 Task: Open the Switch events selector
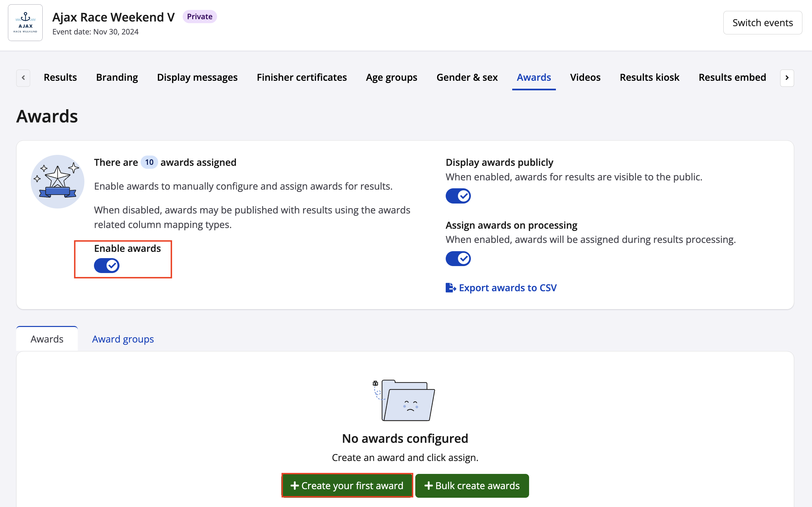(762, 23)
